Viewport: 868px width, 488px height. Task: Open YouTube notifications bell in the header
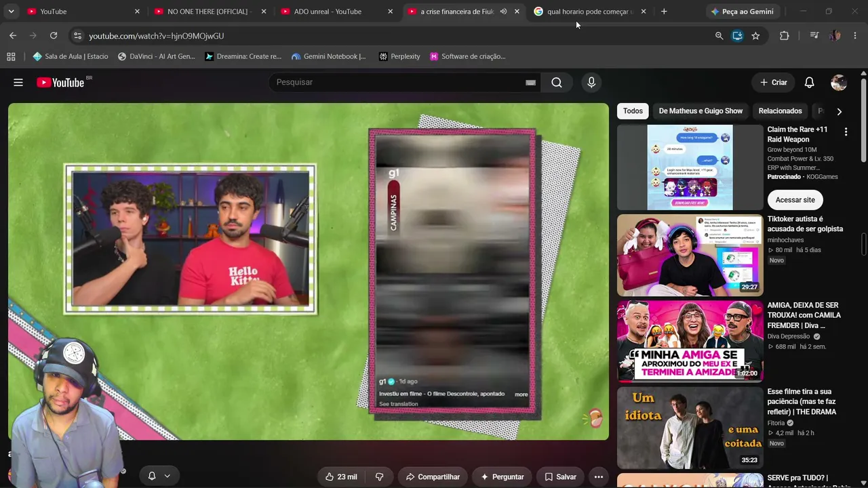tap(809, 83)
